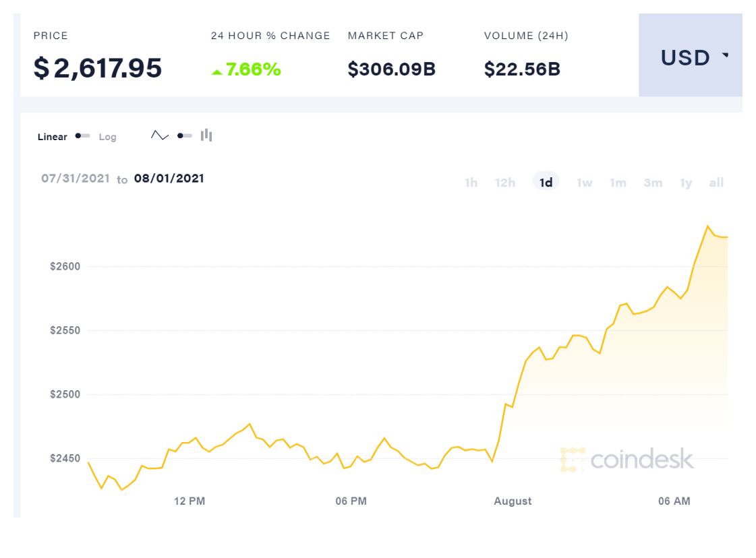756x558 pixels.
Task: Select the line chart icon
Action: point(160,135)
